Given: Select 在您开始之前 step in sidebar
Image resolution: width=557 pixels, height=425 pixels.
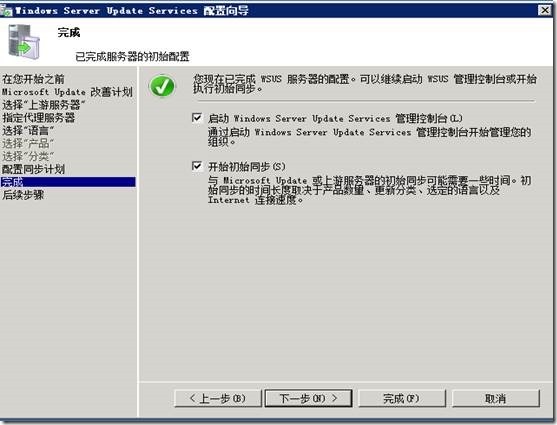Looking at the screenshot, I should (x=33, y=79).
